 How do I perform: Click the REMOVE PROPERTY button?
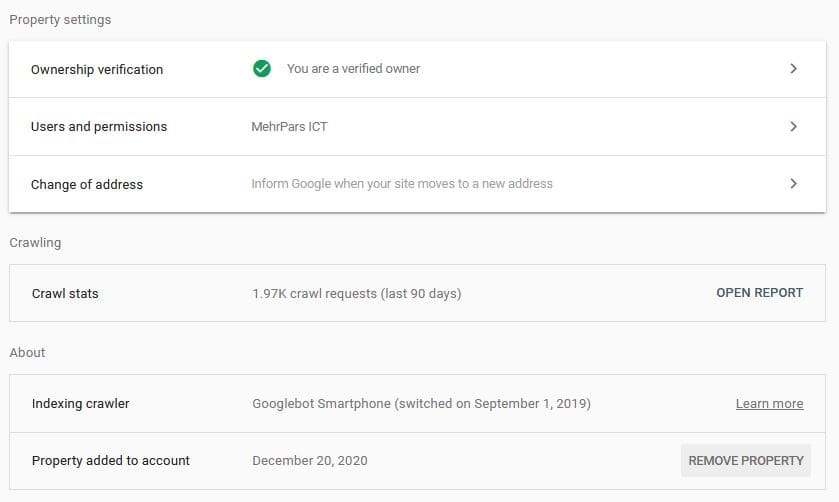coord(746,461)
